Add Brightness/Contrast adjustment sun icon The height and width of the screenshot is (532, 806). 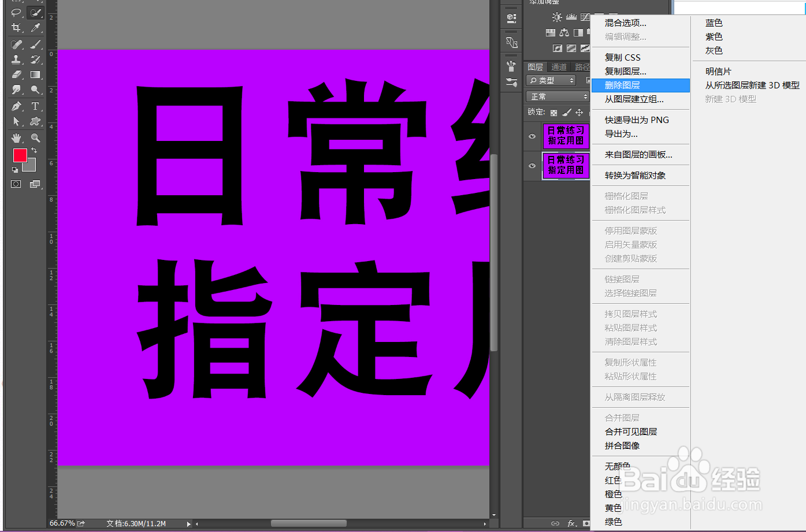click(x=556, y=17)
